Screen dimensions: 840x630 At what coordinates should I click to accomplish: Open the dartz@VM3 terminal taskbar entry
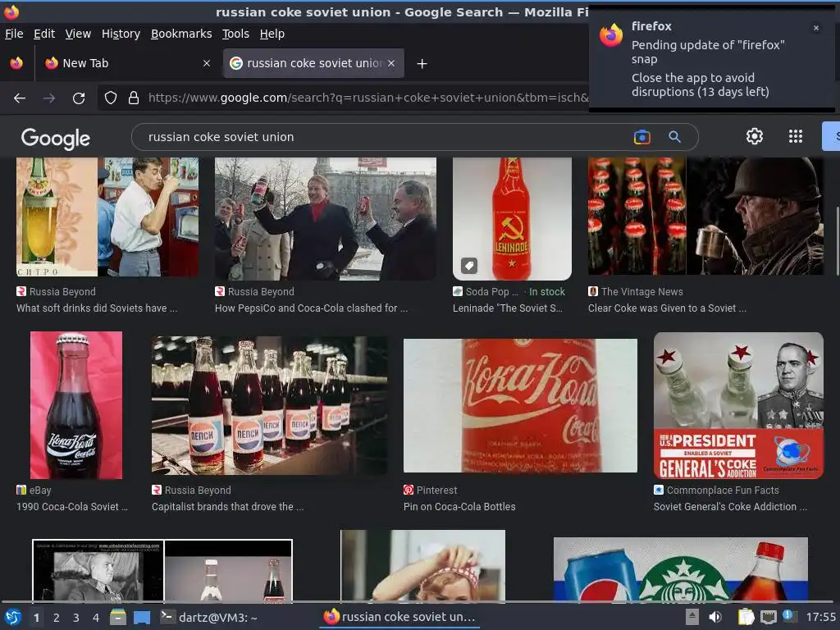(209, 617)
